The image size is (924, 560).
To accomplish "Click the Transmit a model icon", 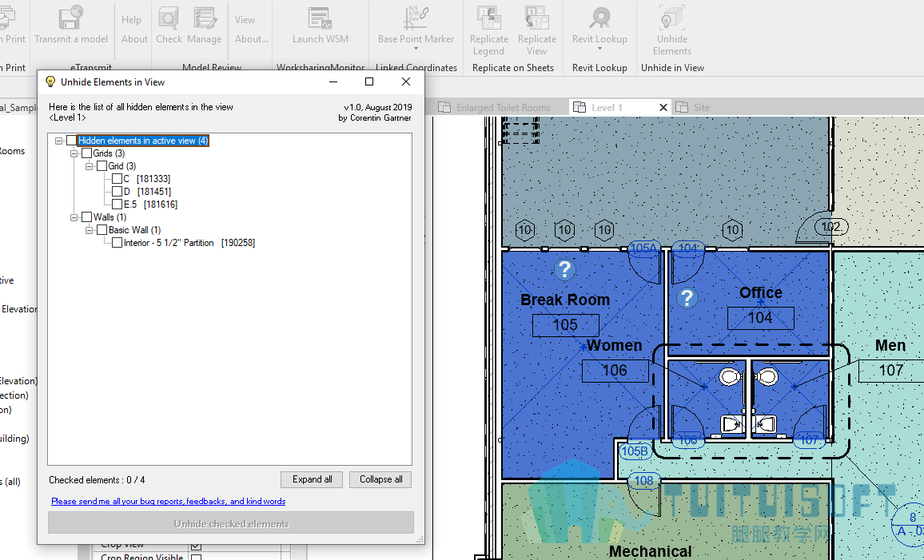I will (70, 18).
